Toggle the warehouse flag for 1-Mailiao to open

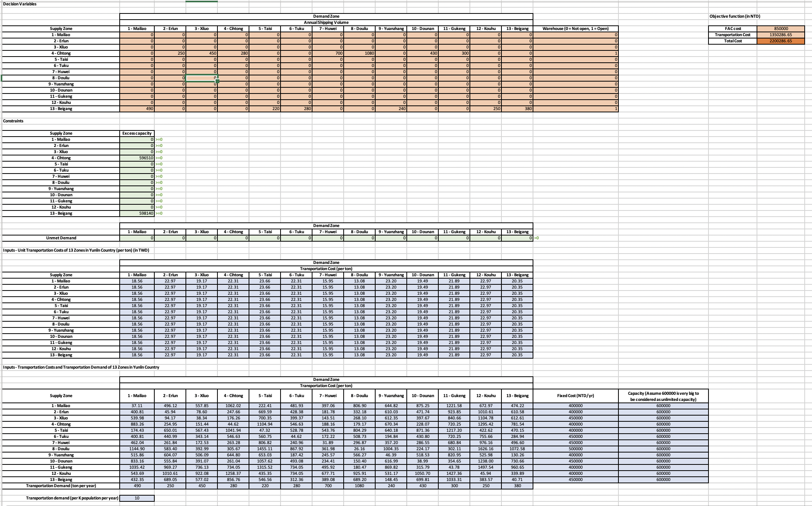click(x=575, y=35)
